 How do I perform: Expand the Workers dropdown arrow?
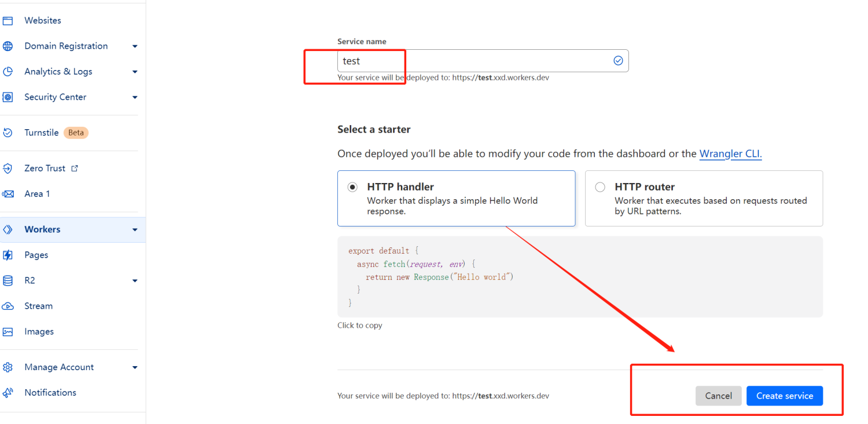(x=135, y=230)
